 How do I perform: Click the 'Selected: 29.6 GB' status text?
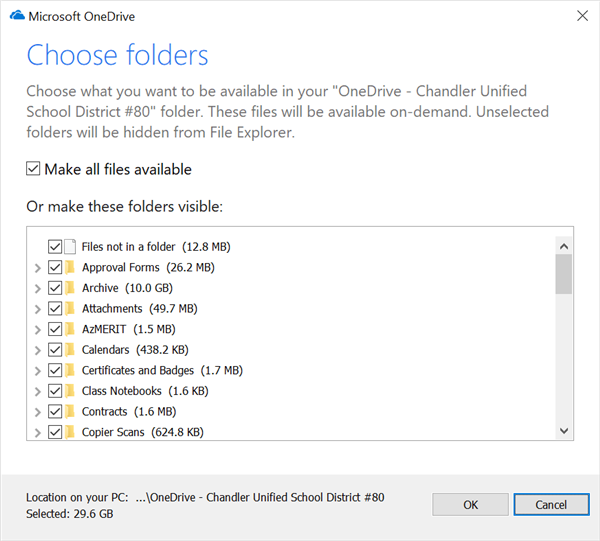70,514
